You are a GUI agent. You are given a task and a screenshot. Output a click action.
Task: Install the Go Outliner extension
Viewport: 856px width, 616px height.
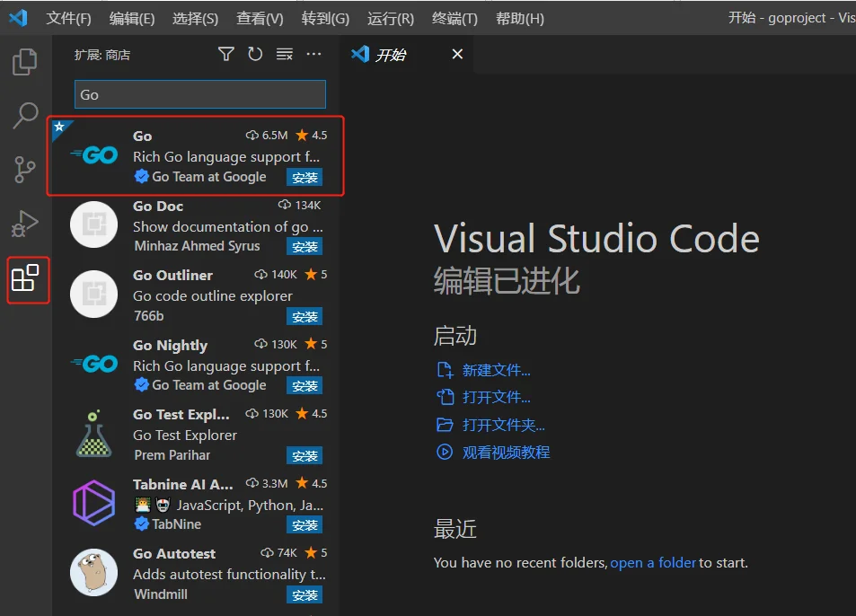(304, 316)
